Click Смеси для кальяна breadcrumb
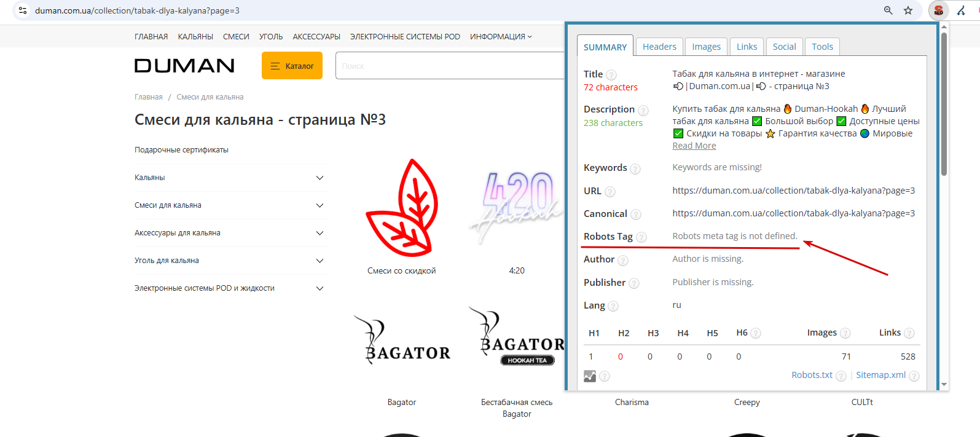 click(x=210, y=97)
